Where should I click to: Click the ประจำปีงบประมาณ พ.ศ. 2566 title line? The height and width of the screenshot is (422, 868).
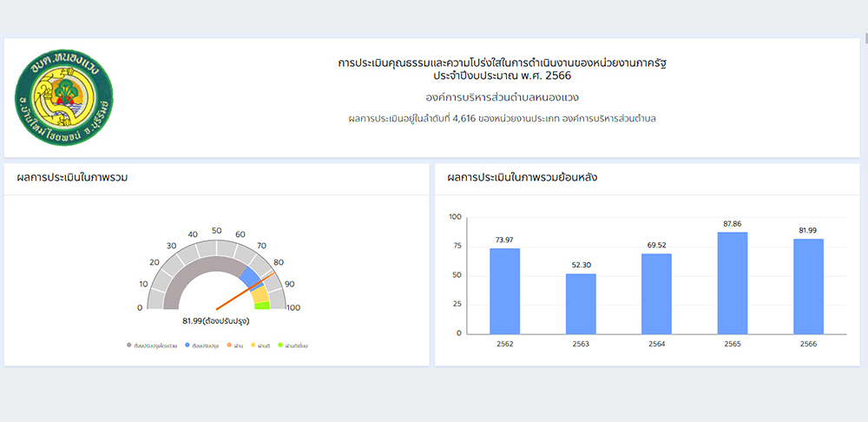(x=502, y=75)
